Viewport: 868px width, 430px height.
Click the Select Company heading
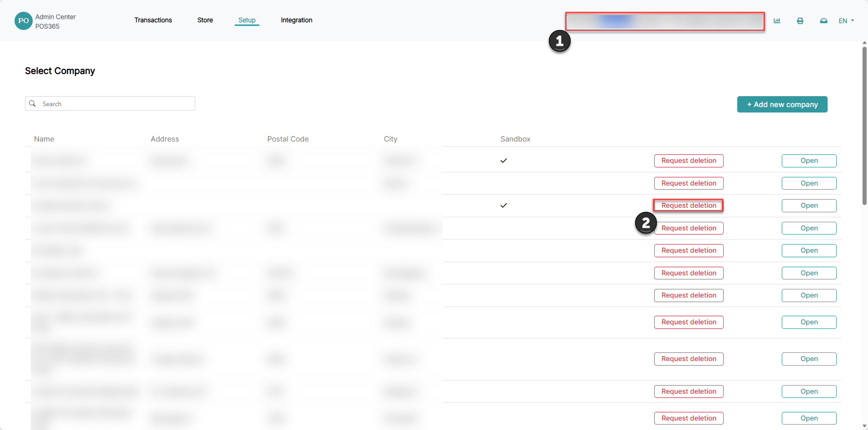pos(60,71)
